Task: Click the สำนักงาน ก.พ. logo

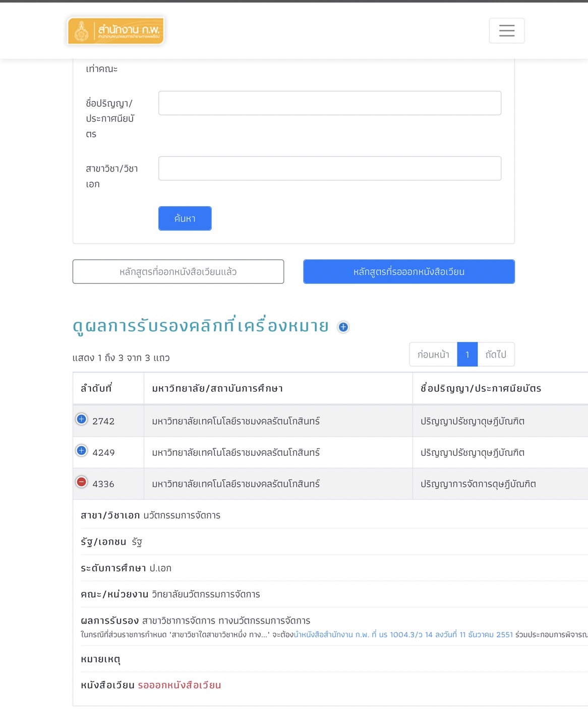Action: 116,31
